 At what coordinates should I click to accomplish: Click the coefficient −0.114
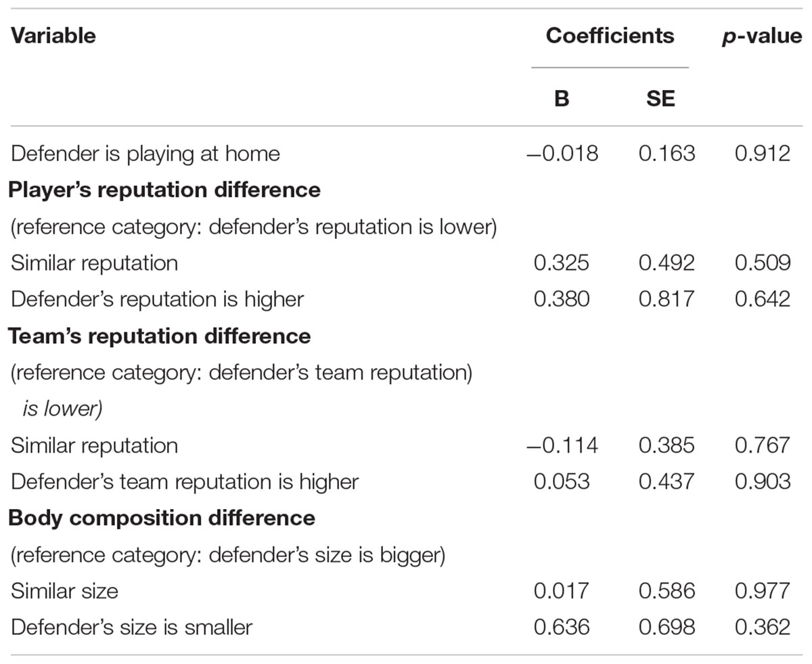[562, 445]
